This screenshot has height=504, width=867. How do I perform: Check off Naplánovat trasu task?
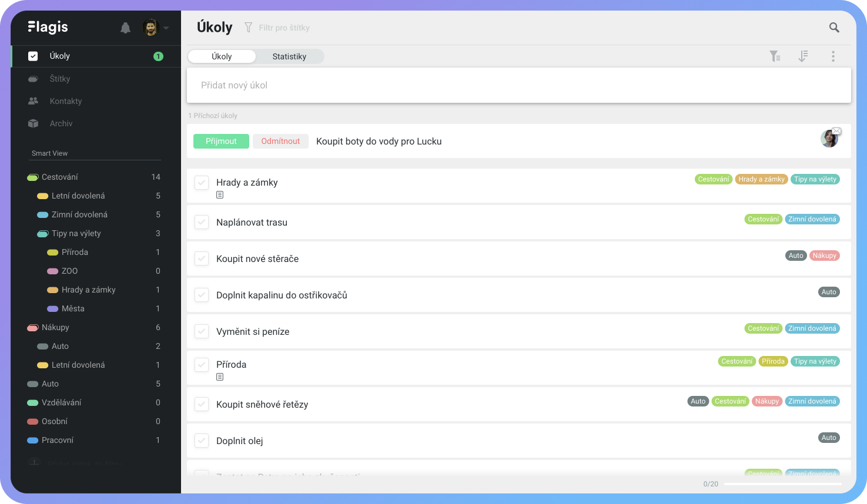tap(202, 222)
